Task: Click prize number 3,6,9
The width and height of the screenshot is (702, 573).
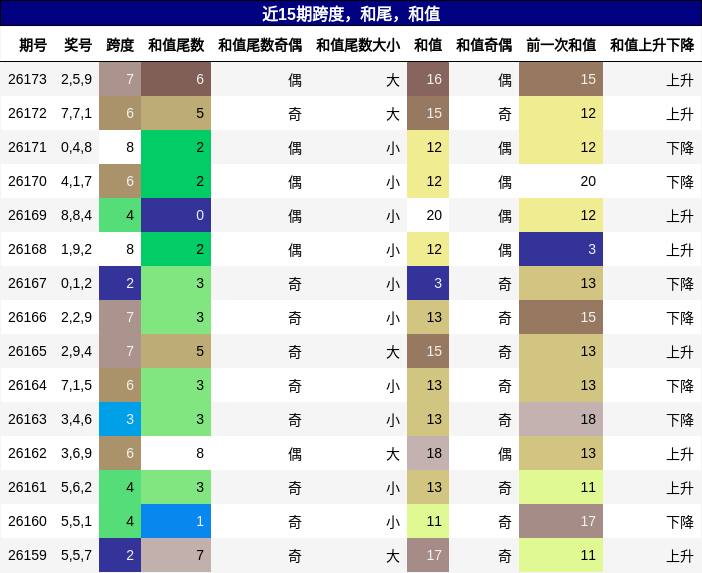Action: click(x=77, y=453)
